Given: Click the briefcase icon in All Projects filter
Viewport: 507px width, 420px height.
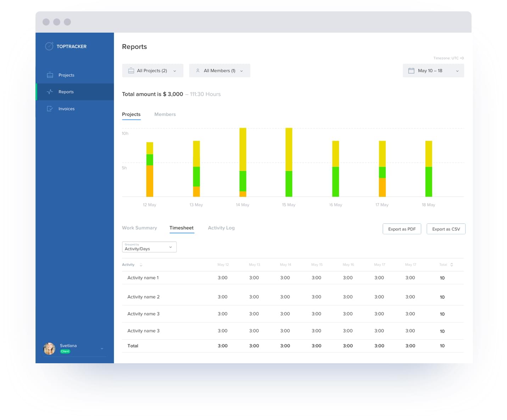Looking at the screenshot, I should [x=131, y=71].
